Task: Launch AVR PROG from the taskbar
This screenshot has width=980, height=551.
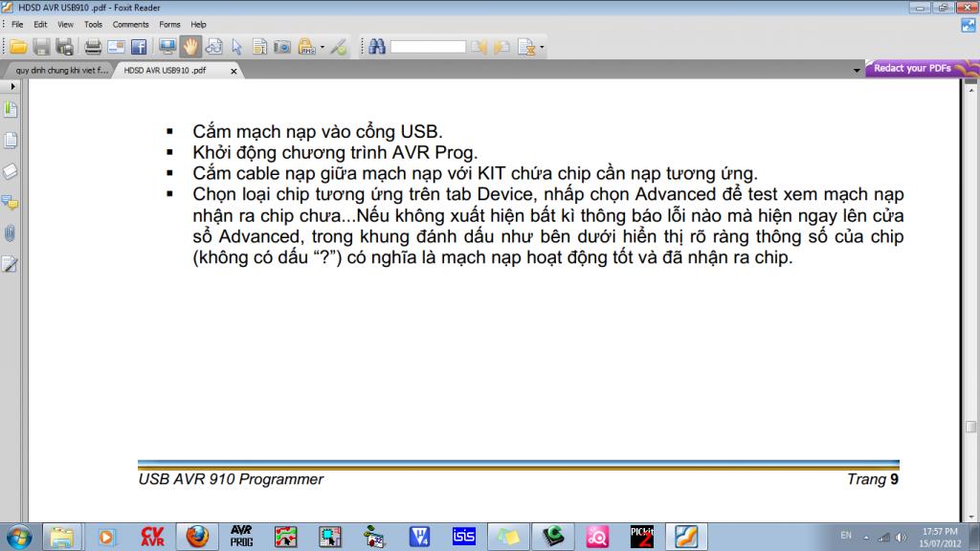Action: (x=241, y=538)
